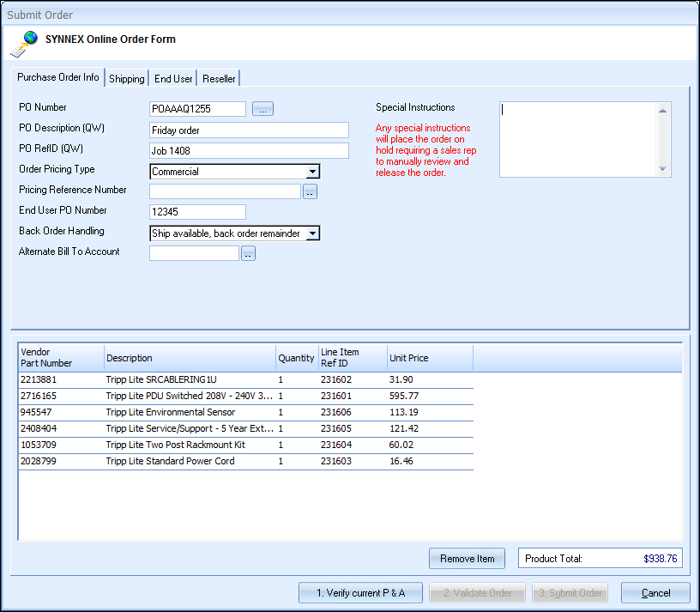Switch to the Shipping tab

click(127, 79)
